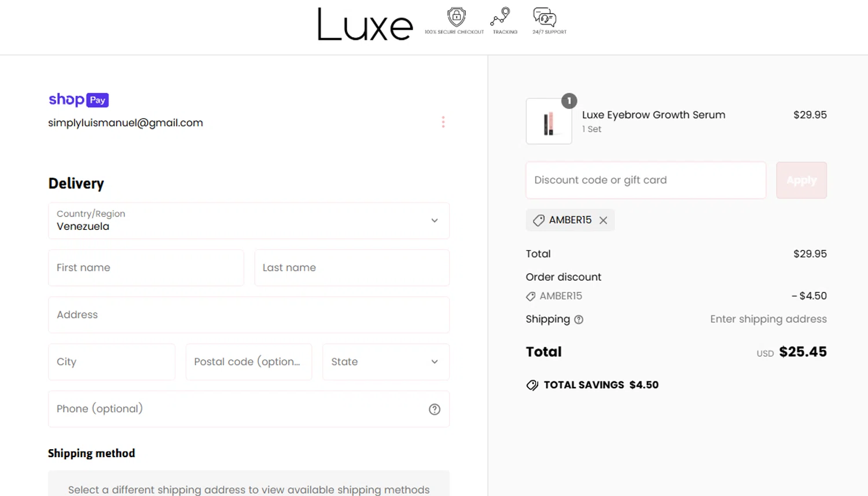
Task: Click the Shop Pay logo
Action: click(x=79, y=100)
